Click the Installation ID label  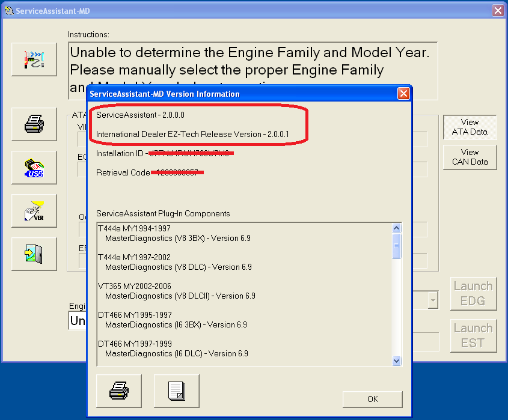(120, 153)
